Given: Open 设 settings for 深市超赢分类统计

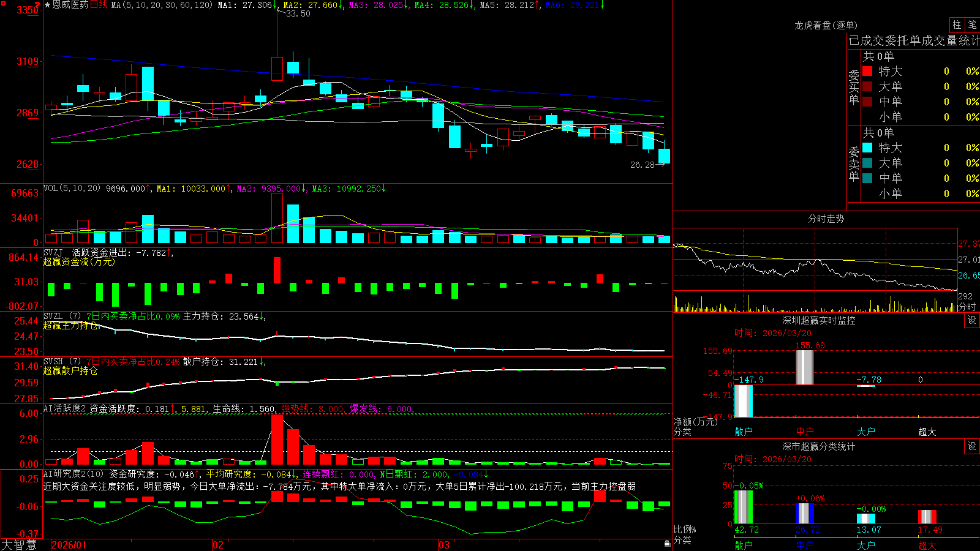Looking at the screenshot, I should pyautogui.click(x=972, y=446).
